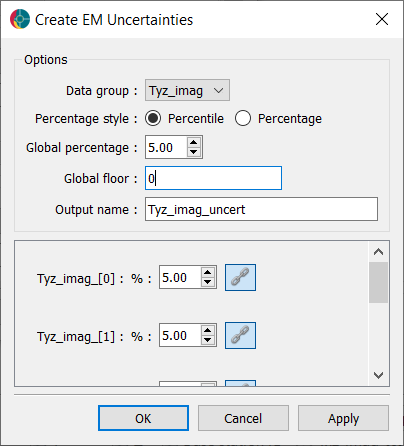Click the Options group heading
The width and height of the screenshot is (404, 446).
pos(46,60)
